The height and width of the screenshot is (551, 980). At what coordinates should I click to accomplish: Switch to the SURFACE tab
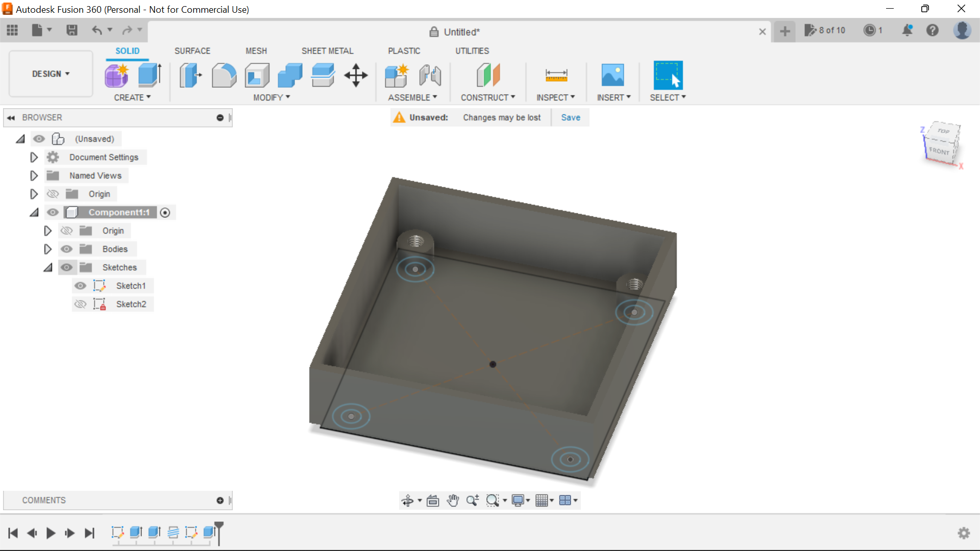pyautogui.click(x=192, y=51)
